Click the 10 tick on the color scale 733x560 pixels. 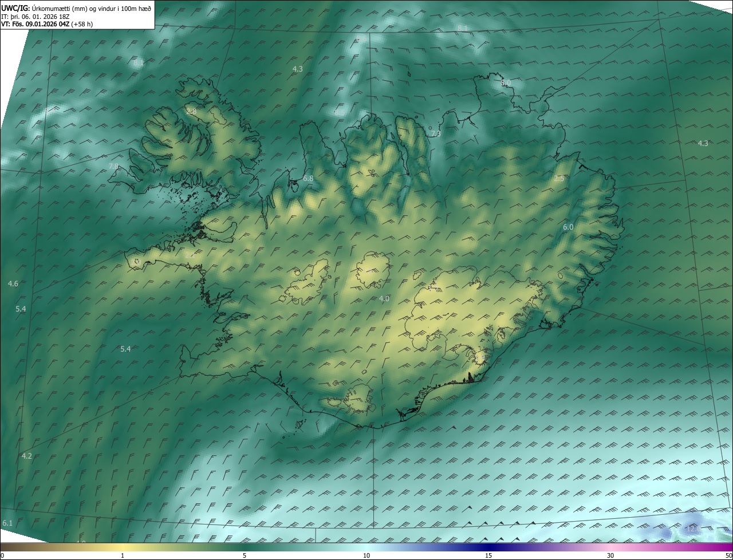click(x=366, y=555)
